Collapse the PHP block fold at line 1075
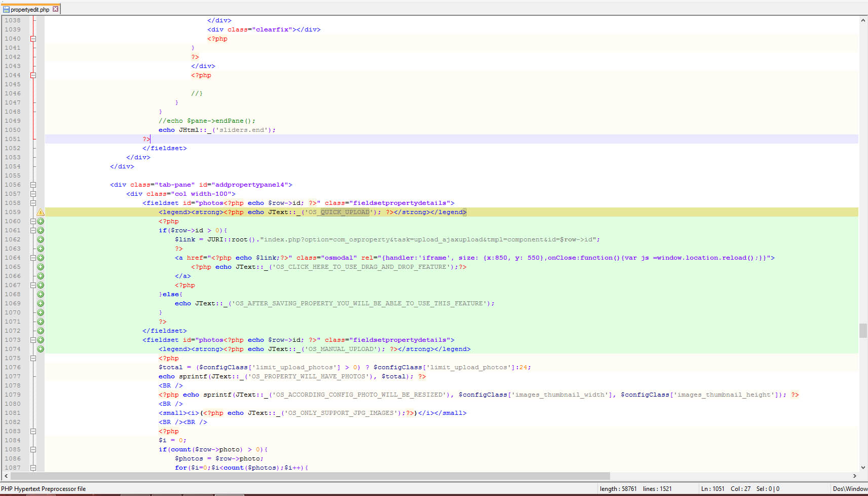This screenshot has width=868, height=496. 33,358
